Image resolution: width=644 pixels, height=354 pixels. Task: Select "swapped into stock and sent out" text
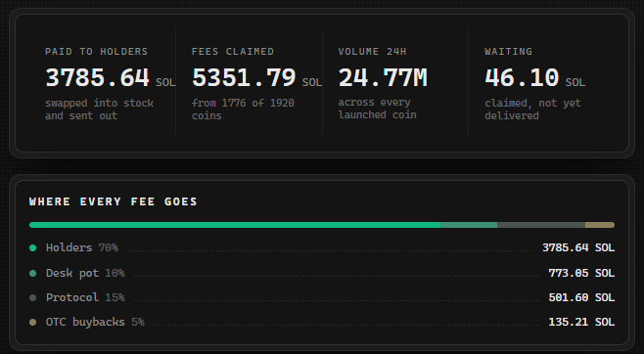coord(100,110)
